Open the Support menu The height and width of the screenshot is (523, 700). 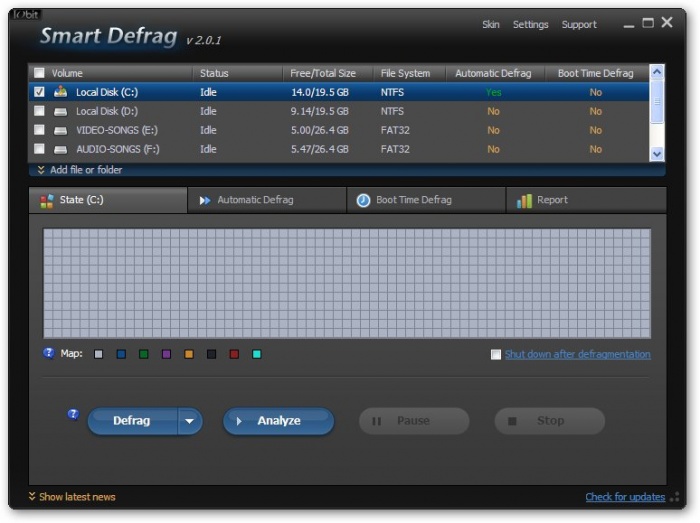click(579, 25)
